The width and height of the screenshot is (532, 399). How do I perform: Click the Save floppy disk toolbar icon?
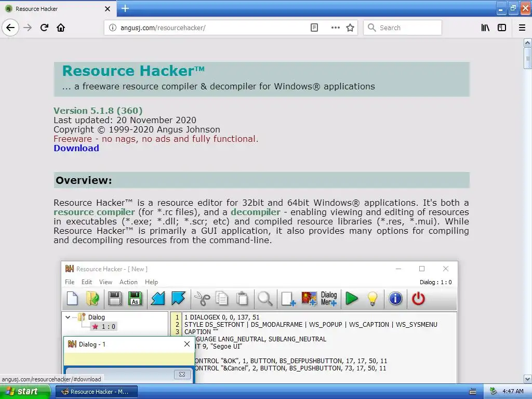coord(115,299)
